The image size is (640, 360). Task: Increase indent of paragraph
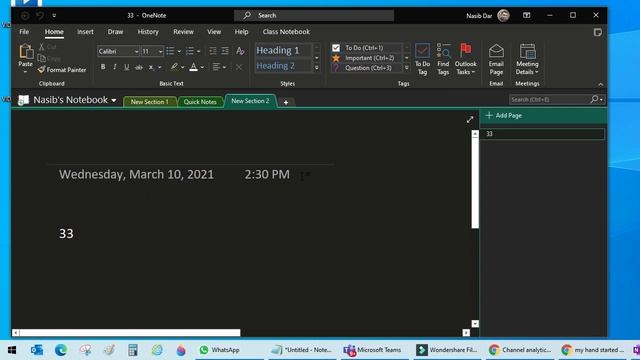pyautogui.click(x=225, y=51)
